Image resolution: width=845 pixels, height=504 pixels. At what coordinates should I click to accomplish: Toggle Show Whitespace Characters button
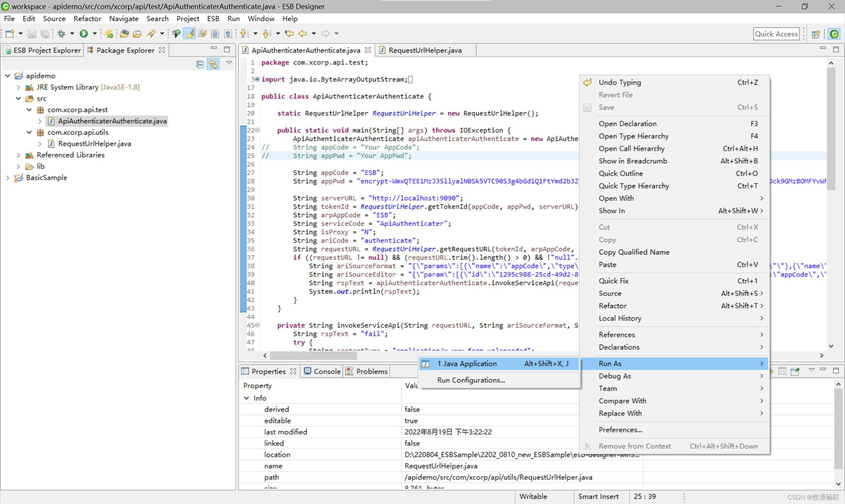[228, 34]
